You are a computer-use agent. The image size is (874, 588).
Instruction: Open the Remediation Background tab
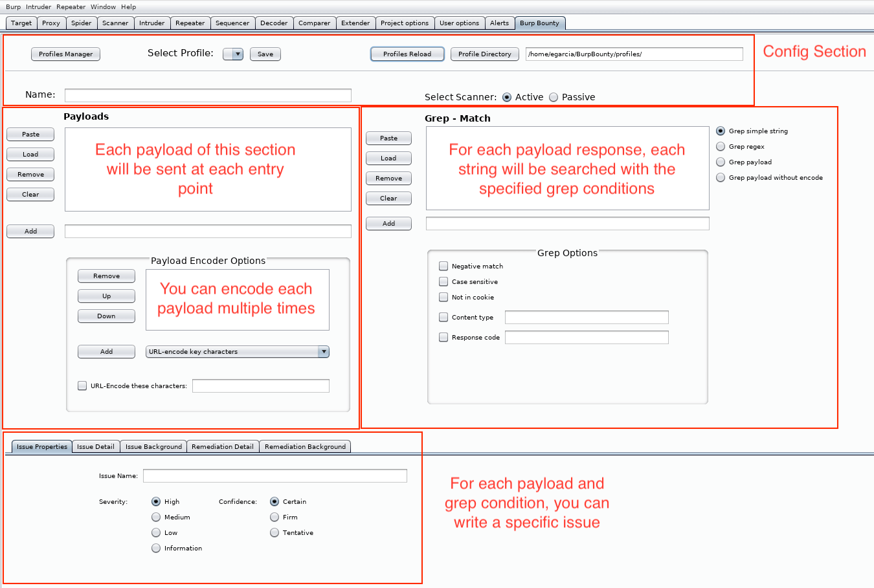click(x=305, y=446)
